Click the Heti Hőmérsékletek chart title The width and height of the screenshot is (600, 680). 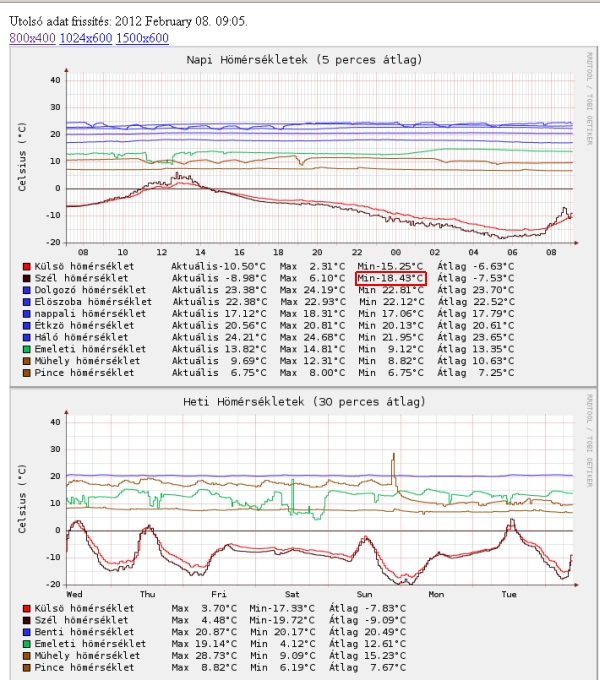pyautogui.click(x=304, y=402)
